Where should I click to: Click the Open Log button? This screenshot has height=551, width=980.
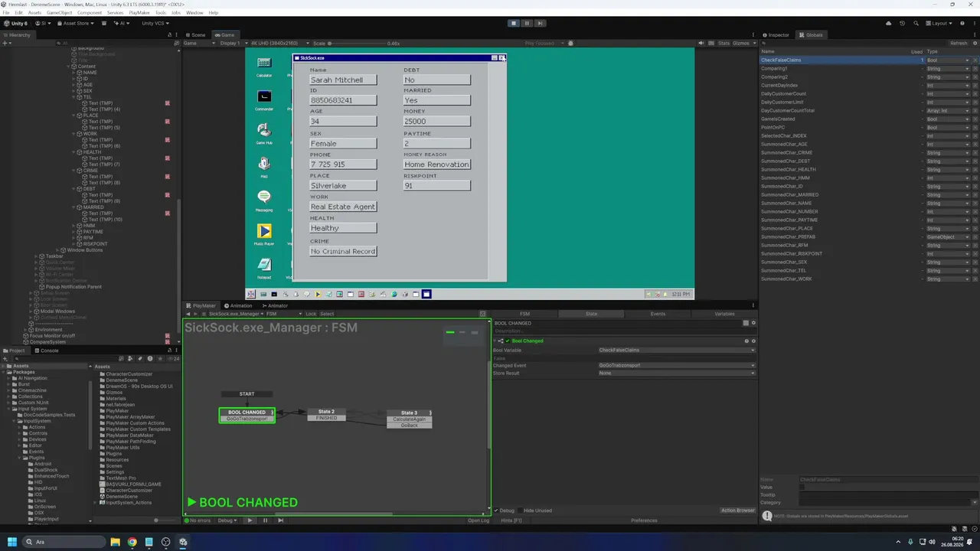(x=479, y=520)
